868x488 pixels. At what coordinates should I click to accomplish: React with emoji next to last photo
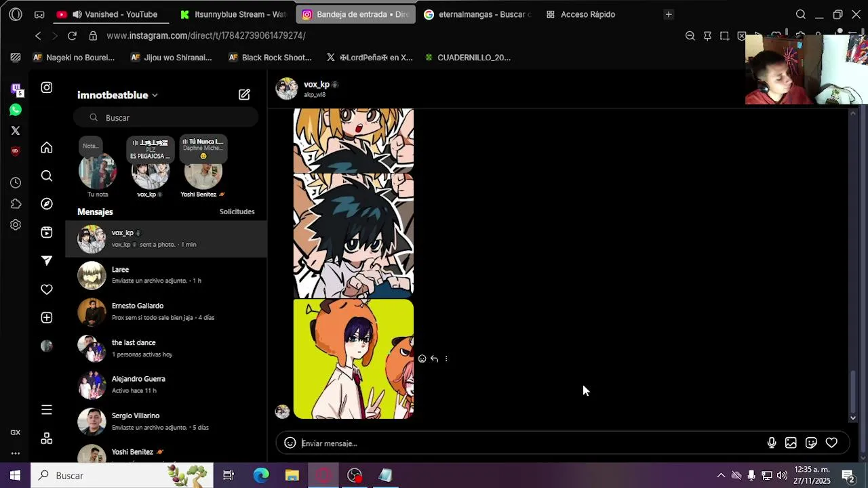[x=422, y=359]
